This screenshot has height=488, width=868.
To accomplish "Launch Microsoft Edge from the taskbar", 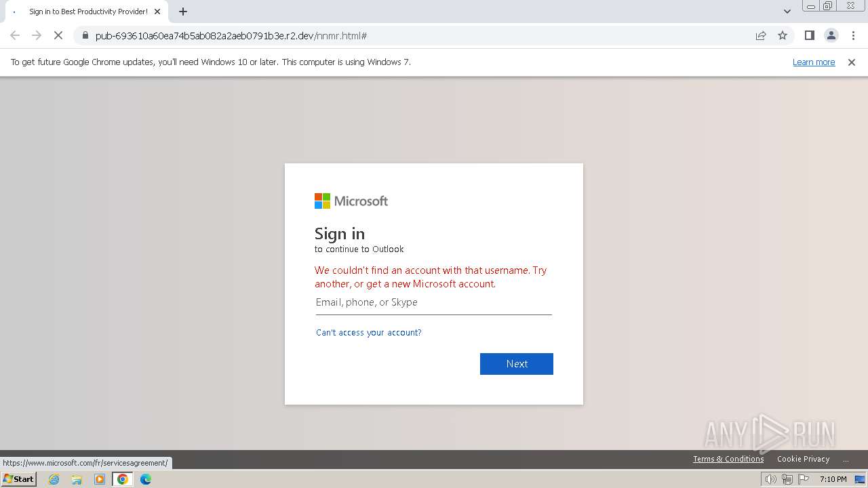I will tap(146, 479).
